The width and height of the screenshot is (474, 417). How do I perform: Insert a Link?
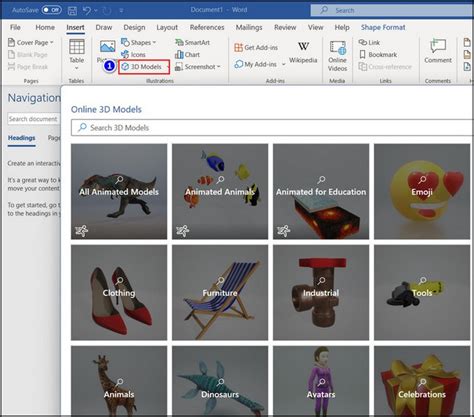(369, 43)
